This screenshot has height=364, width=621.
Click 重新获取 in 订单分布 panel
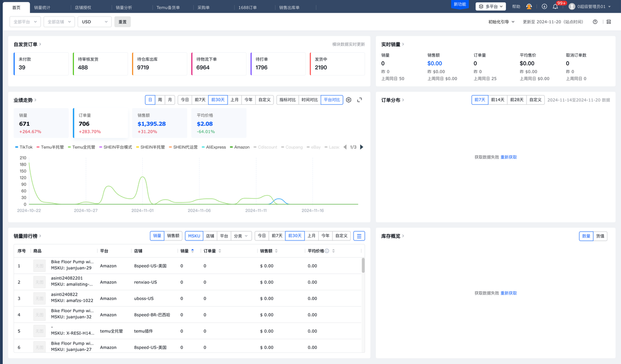[x=509, y=157]
